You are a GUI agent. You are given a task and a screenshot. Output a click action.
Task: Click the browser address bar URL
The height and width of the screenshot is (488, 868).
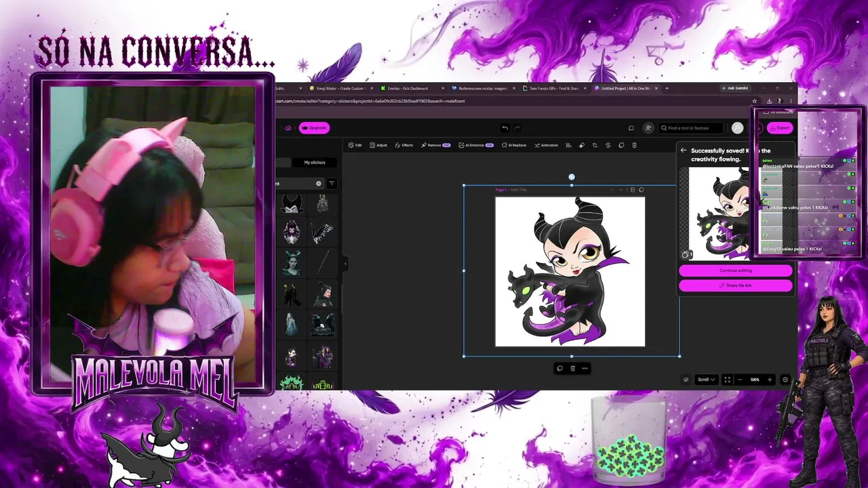pyautogui.click(x=370, y=101)
